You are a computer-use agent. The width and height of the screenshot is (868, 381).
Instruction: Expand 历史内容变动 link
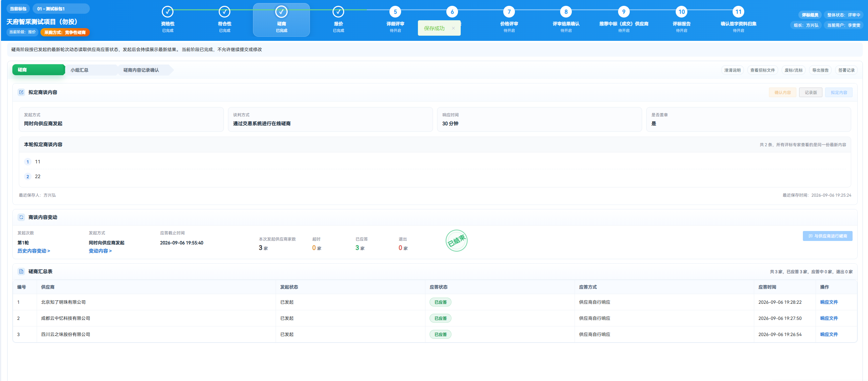coord(34,251)
